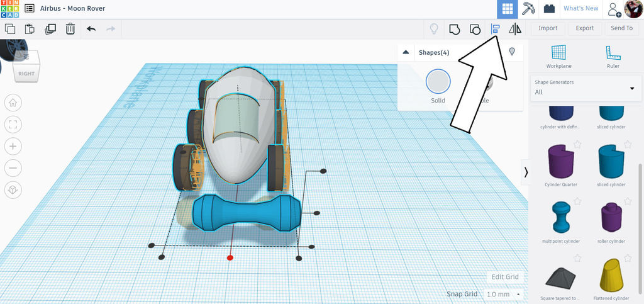644x304 pixels.
Task: Pick the yellow Flattened cylinder shape
Action: click(x=611, y=275)
